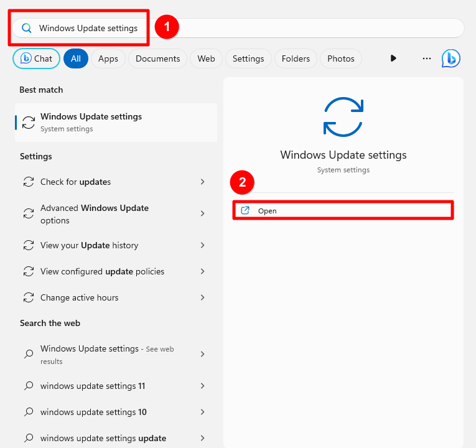Click the search magnifier icon in search box
The height and width of the screenshot is (448, 476).
pyautogui.click(x=27, y=28)
